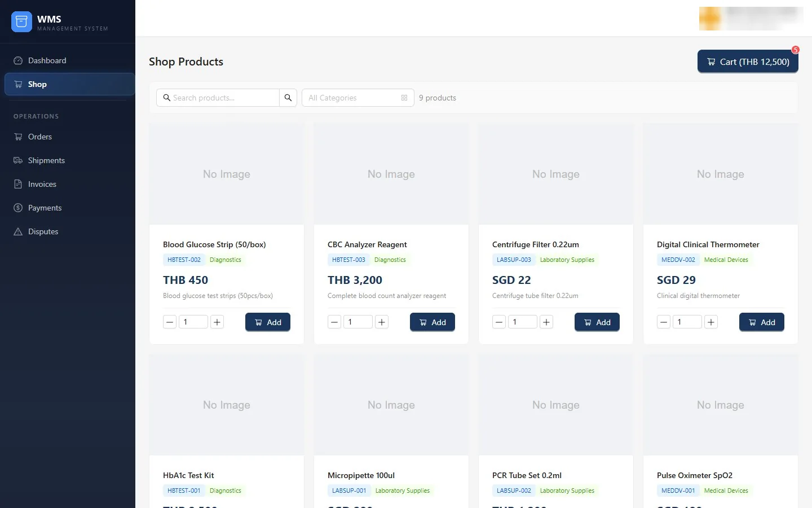Add Centrifuge Filter 0.22um to cart
812x508 pixels.
(x=597, y=322)
